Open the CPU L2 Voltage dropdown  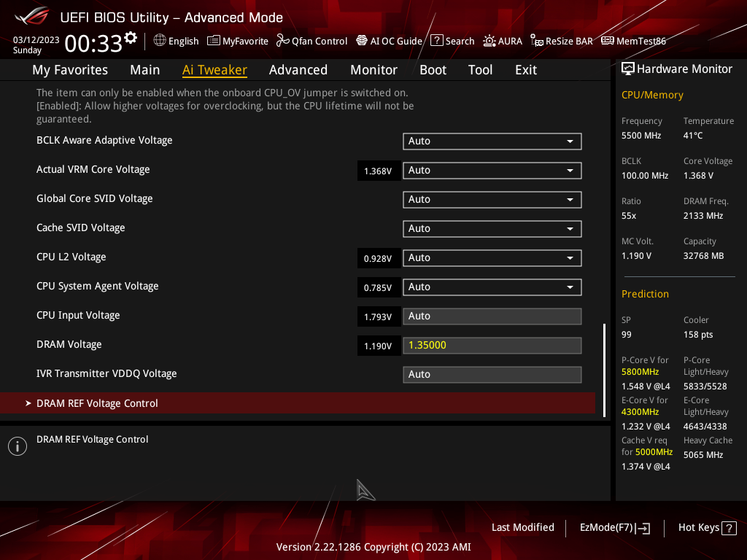click(x=492, y=258)
